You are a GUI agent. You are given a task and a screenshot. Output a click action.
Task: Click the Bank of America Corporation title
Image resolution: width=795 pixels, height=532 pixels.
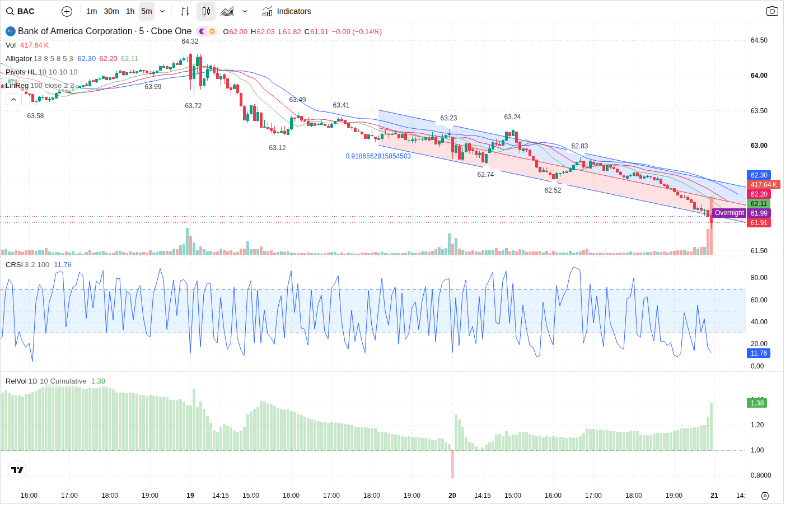pos(75,31)
